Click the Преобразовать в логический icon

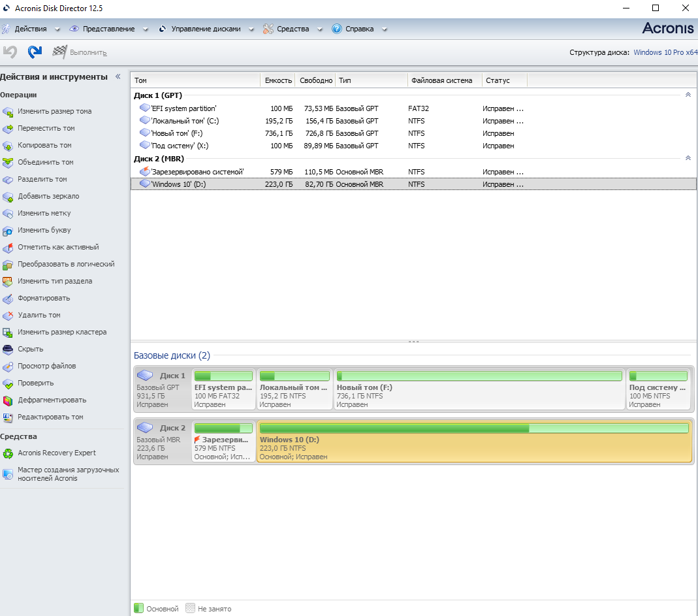tap(8, 265)
